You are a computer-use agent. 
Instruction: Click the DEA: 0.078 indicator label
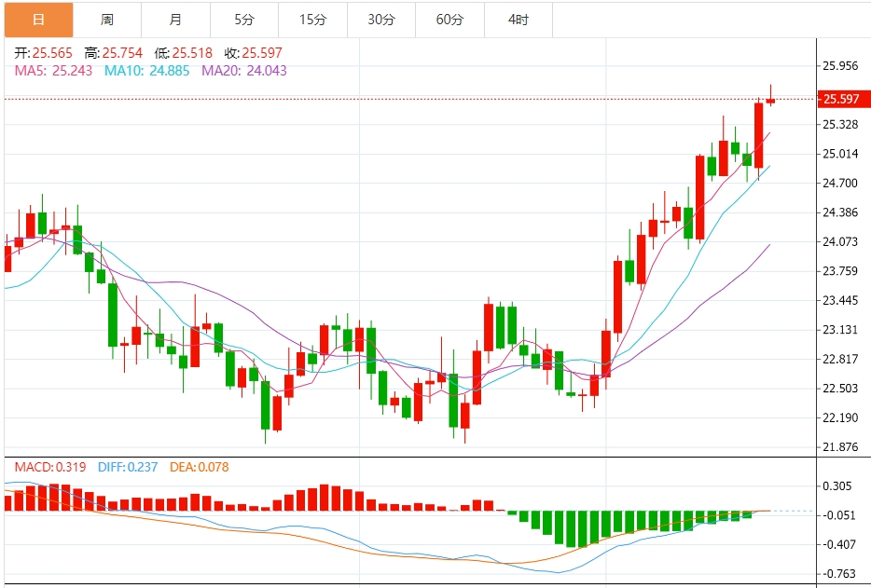tap(199, 467)
